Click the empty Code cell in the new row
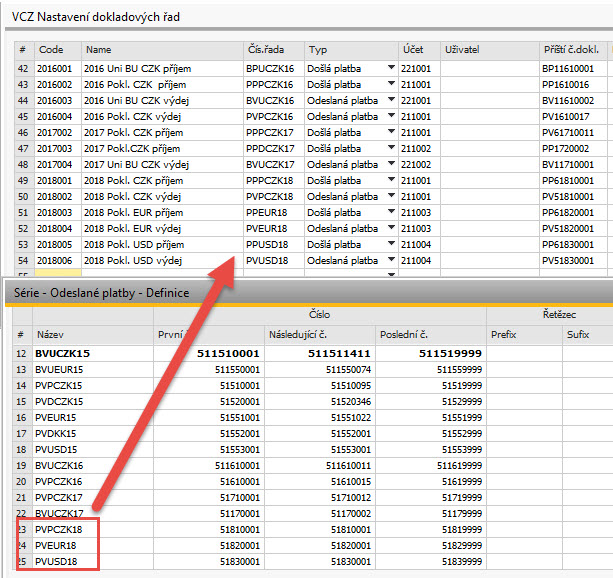This screenshot has height=578, width=613. (x=58, y=273)
